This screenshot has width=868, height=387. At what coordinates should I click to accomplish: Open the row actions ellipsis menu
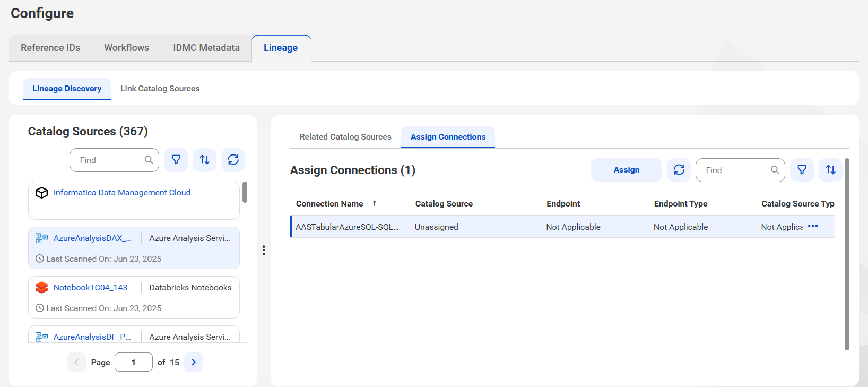(813, 226)
